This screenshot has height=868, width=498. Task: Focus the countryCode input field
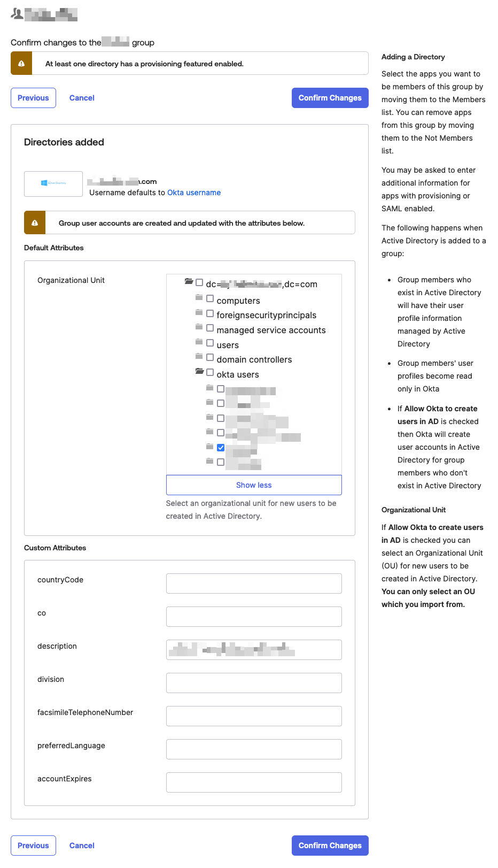click(x=254, y=583)
